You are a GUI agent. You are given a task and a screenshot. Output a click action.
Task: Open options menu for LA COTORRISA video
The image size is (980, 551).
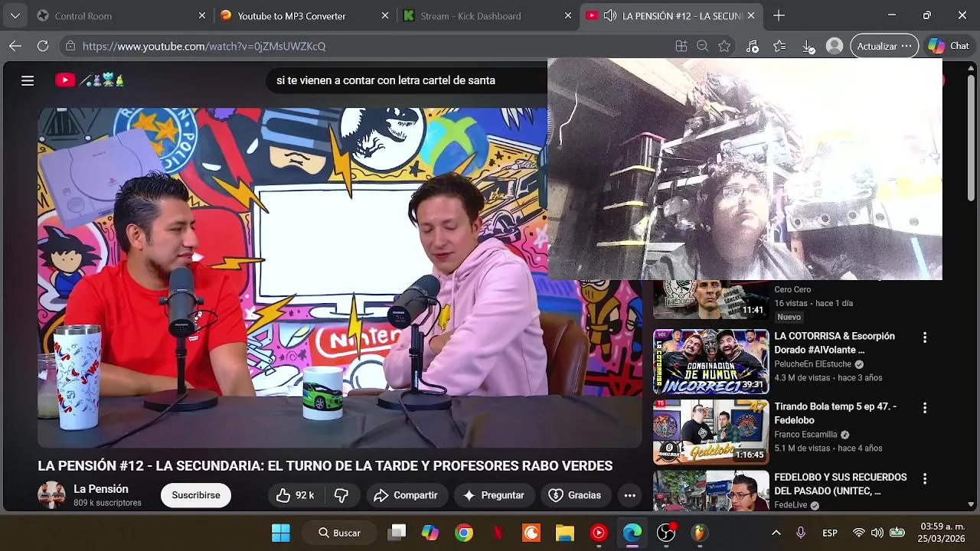[924, 337]
